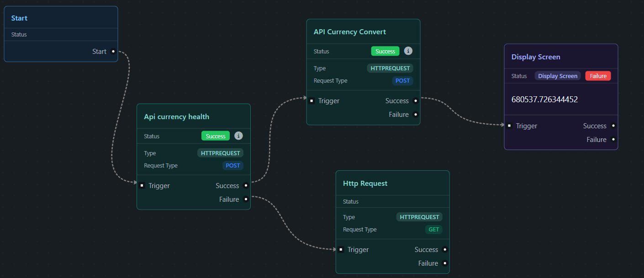Click POST badge on Api currency health
The image size is (644, 278).
click(x=233, y=165)
